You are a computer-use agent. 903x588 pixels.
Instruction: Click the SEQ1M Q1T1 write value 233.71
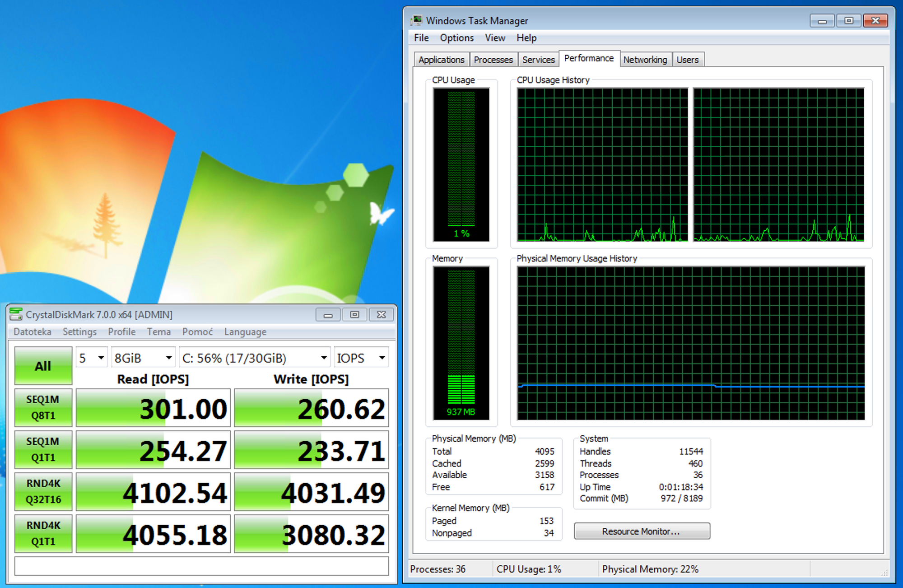[312, 450]
